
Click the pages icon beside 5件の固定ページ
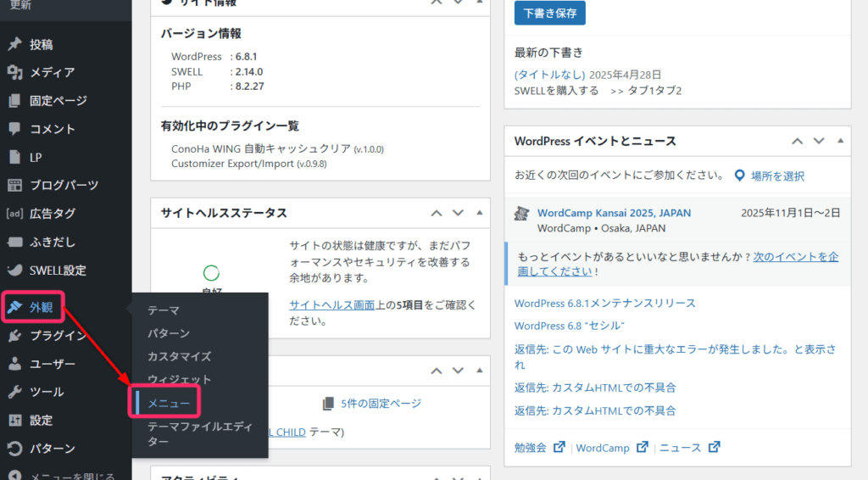pyautogui.click(x=328, y=404)
